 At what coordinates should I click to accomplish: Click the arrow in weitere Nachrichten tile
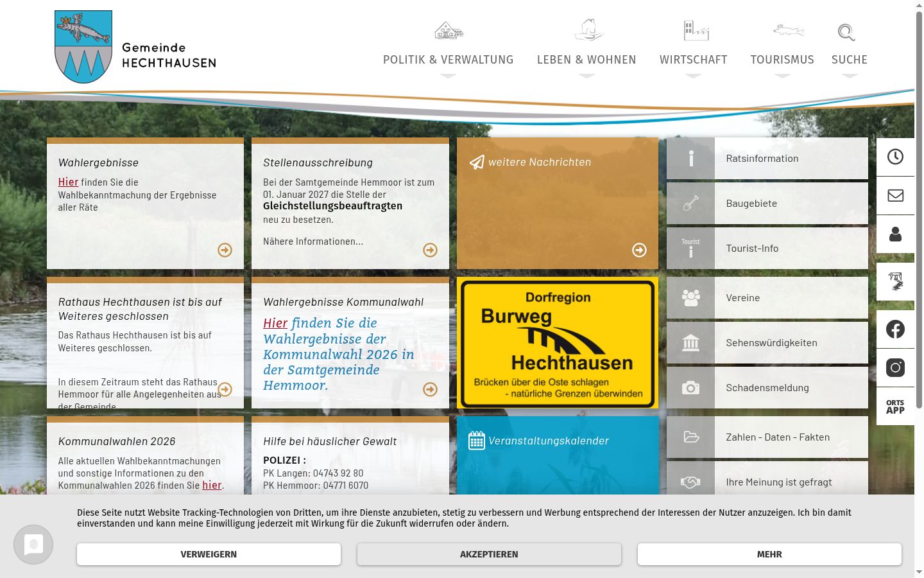point(639,250)
